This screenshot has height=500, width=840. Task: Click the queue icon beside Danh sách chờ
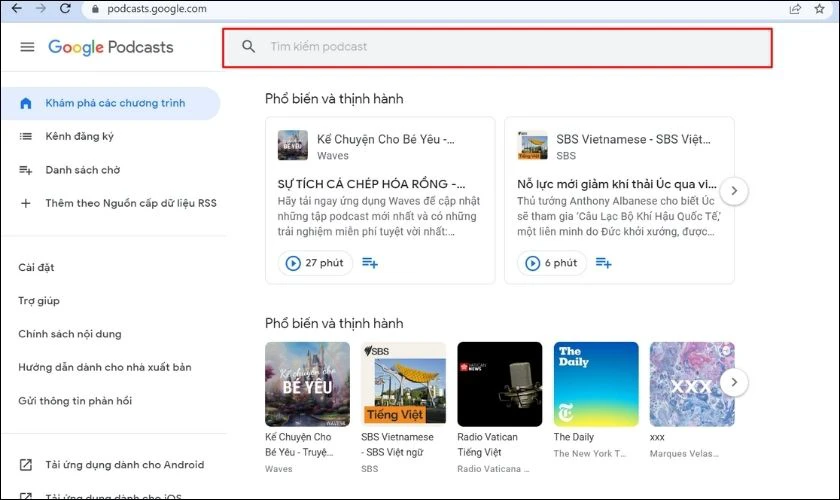tap(26, 170)
